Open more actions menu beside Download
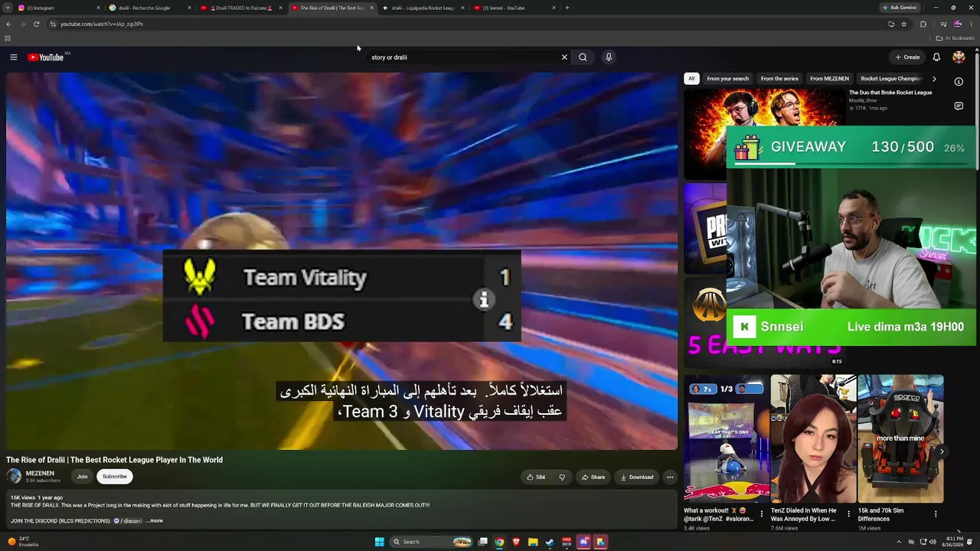The image size is (980, 551). [x=670, y=477]
